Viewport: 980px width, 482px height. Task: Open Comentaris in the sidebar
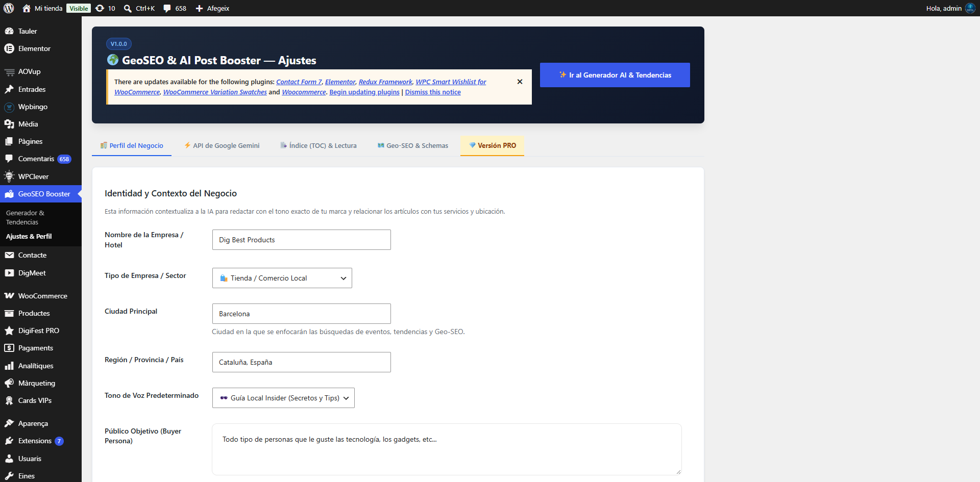[41, 159]
